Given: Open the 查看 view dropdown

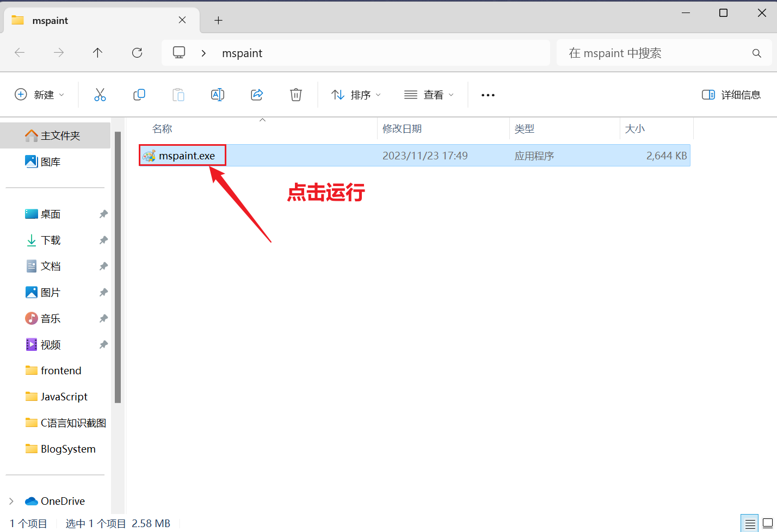Looking at the screenshot, I should coord(429,95).
